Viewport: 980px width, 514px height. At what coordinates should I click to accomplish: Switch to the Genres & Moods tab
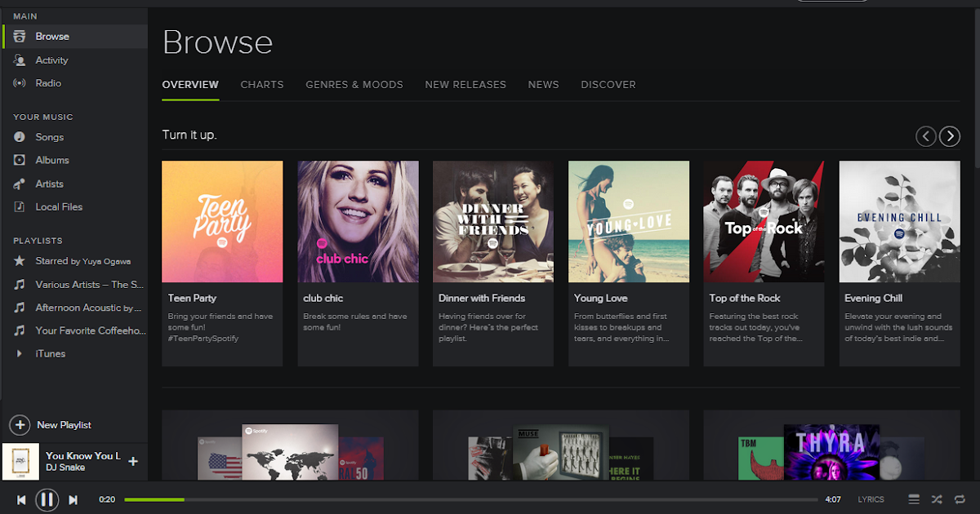tap(354, 85)
